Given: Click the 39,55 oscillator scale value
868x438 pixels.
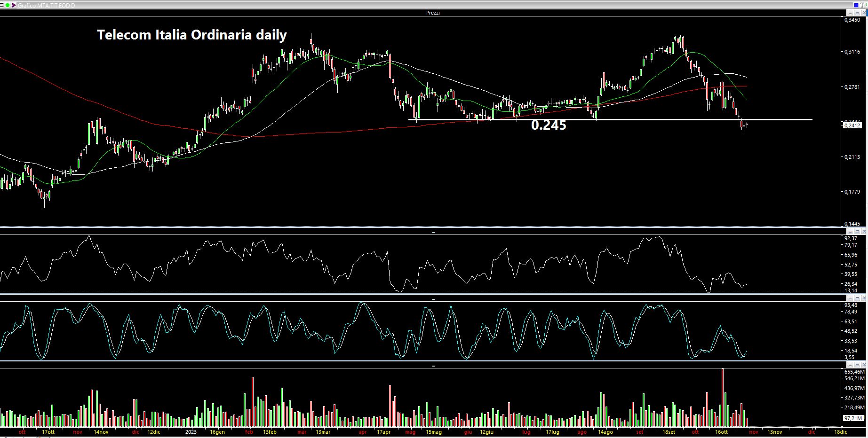Looking at the screenshot, I should [x=851, y=274].
